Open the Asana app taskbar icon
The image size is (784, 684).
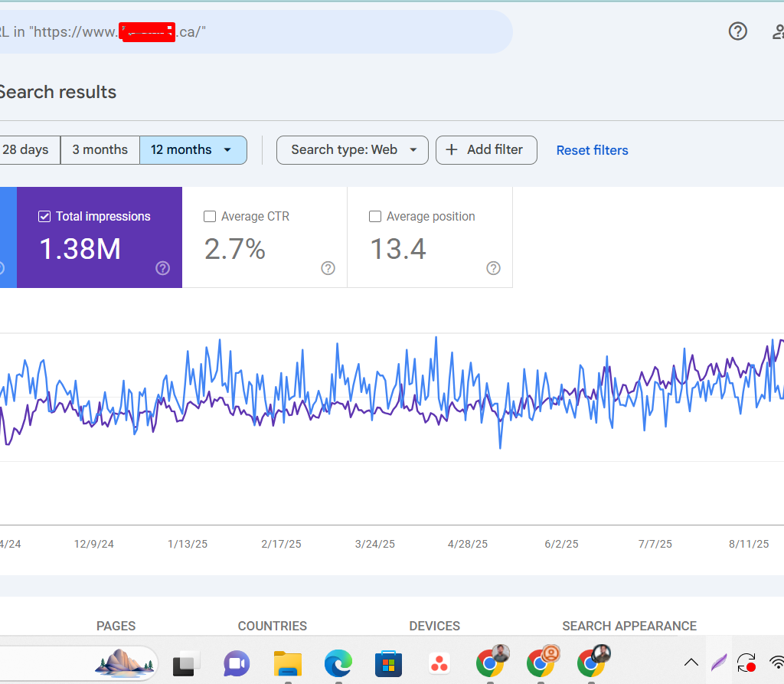(x=439, y=663)
